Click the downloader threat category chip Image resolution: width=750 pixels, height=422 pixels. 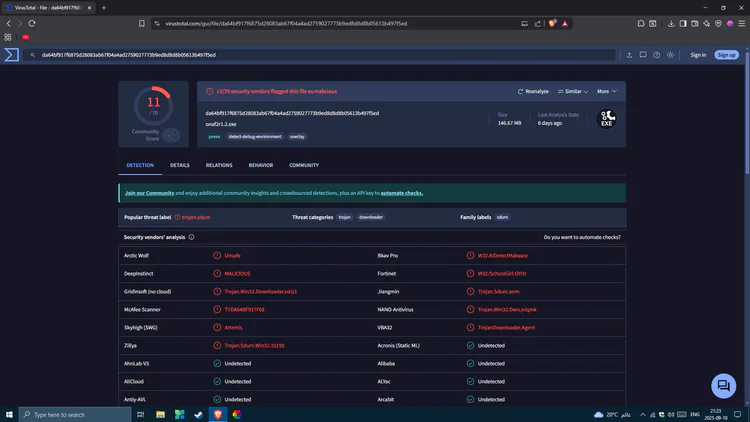click(371, 217)
